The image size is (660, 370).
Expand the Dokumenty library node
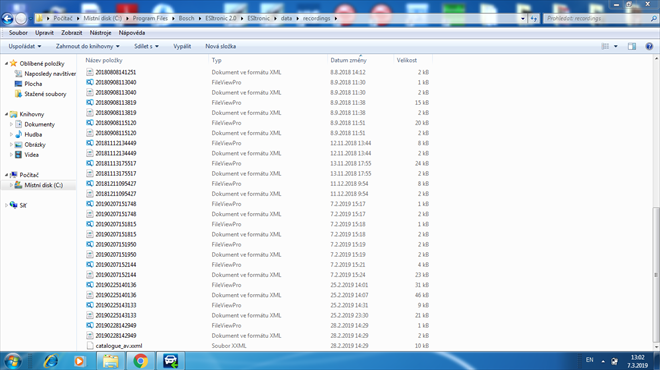(x=11, y=124)
